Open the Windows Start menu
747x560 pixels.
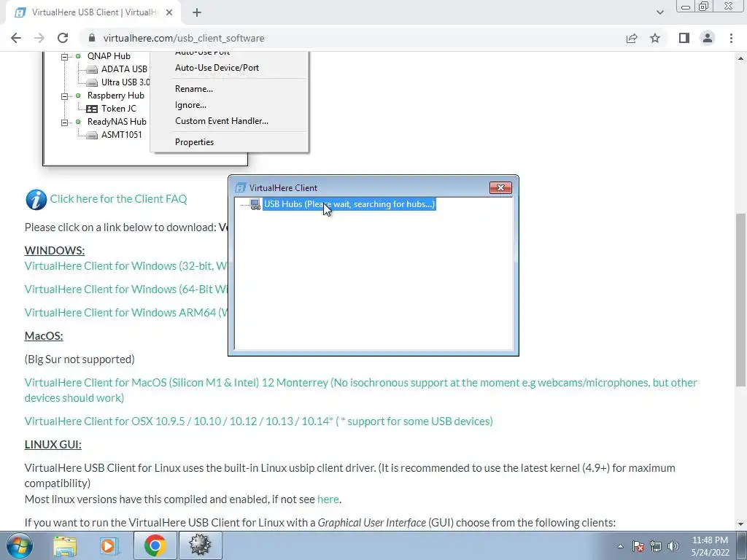tap(20, 545)
